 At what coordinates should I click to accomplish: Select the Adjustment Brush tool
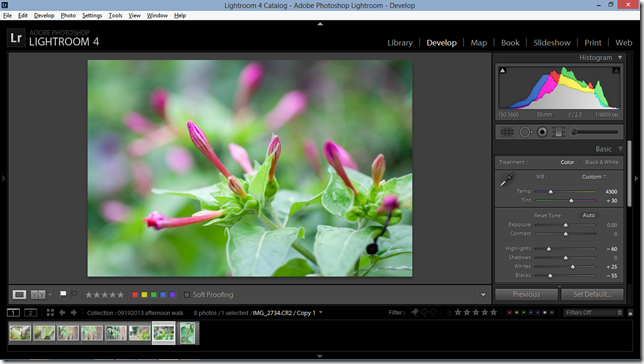594,132
